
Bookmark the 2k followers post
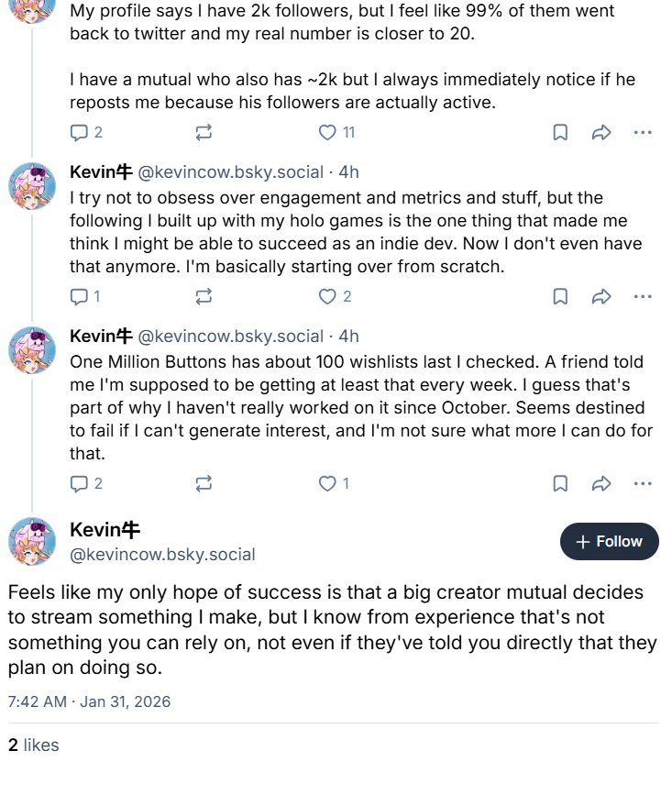560,133
